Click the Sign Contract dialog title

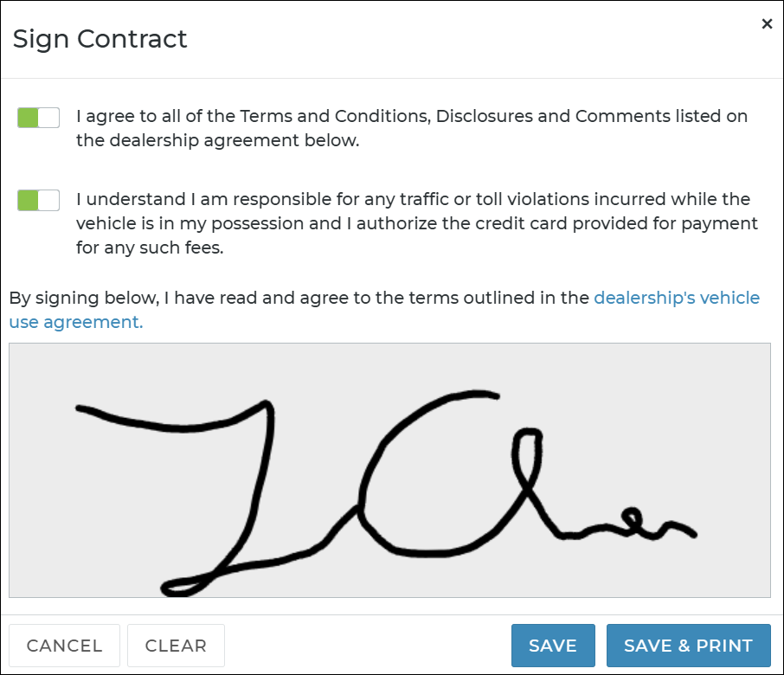point(100,39)
